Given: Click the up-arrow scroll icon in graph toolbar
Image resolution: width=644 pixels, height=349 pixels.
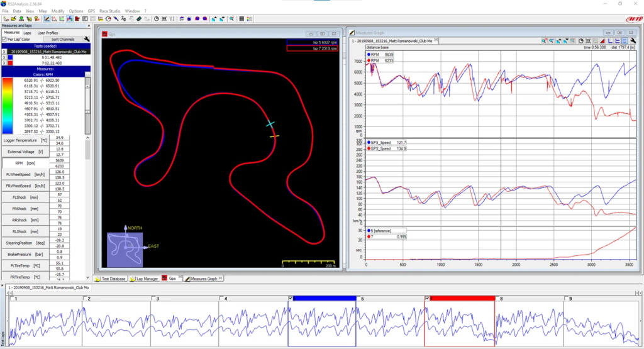Looking at the screenshot, I should (x=559, y=41).
